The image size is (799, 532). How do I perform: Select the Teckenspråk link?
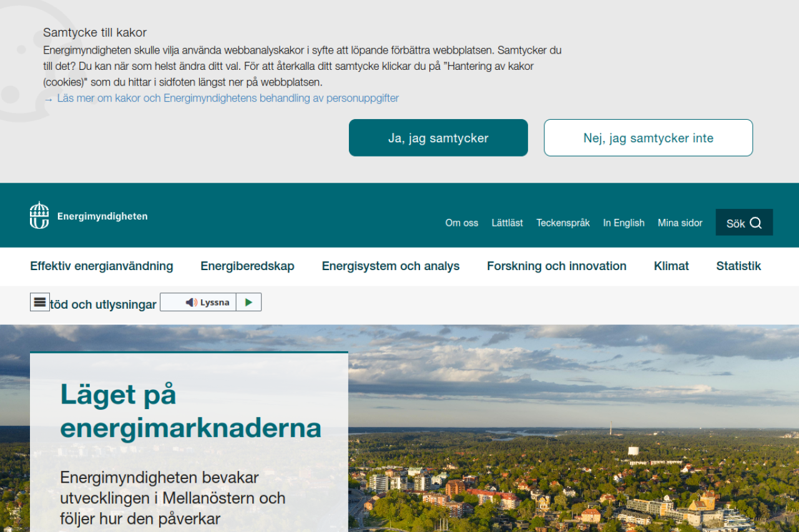(x=563, y=223)
